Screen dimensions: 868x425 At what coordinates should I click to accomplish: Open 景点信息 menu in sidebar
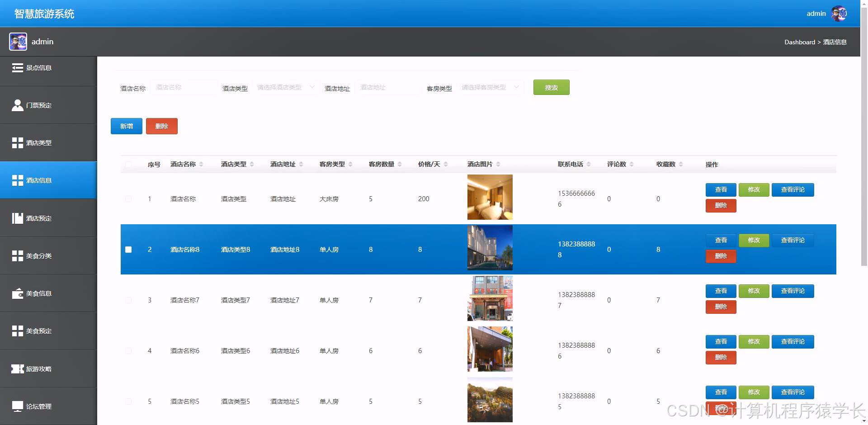pos(48,68)
